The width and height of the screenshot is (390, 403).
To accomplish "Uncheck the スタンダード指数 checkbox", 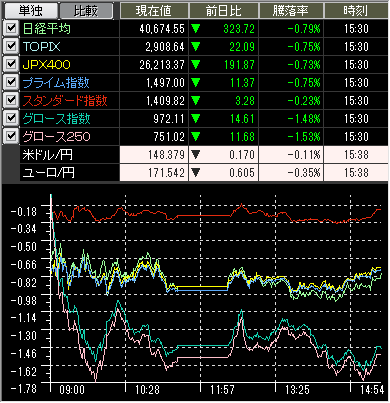I will [11, 100].
